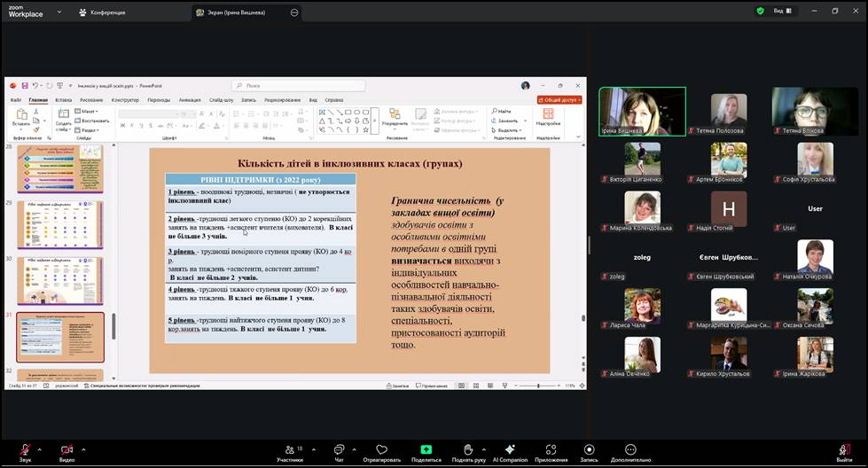Screen dimensions: 868x468
Task: Raise hand with Поднять руку icon
Action: coord(468,450)
